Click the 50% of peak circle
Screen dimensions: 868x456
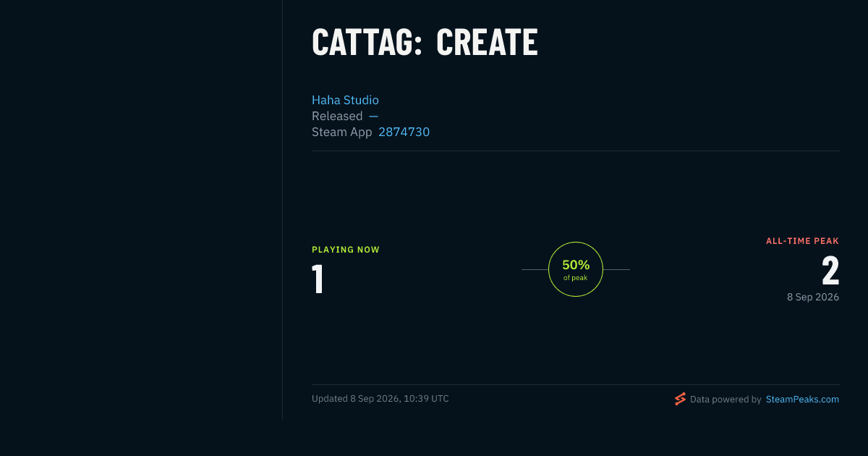tap(576, 269)
